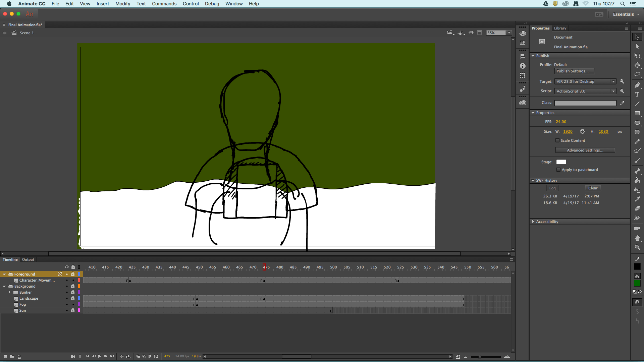Select the Pen tool
Image resolution: width=644 pixels, height=362 pixels.
[x=637, y=85]
